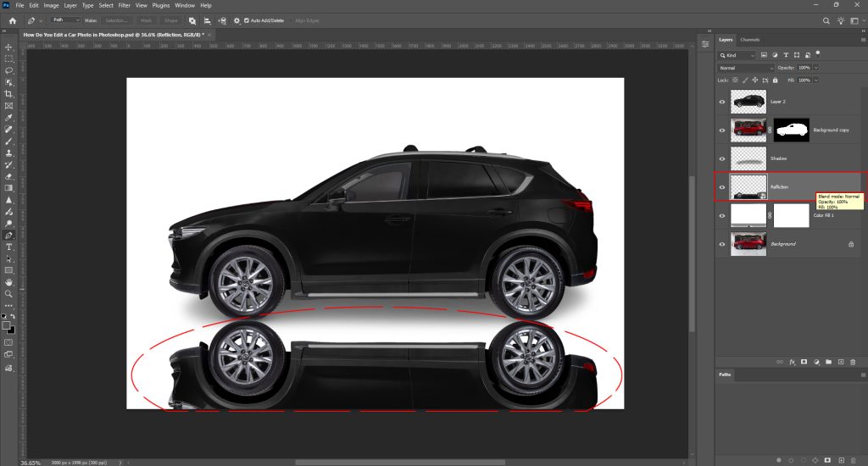Open the blend mode Normal dropdown

(746, 68)
